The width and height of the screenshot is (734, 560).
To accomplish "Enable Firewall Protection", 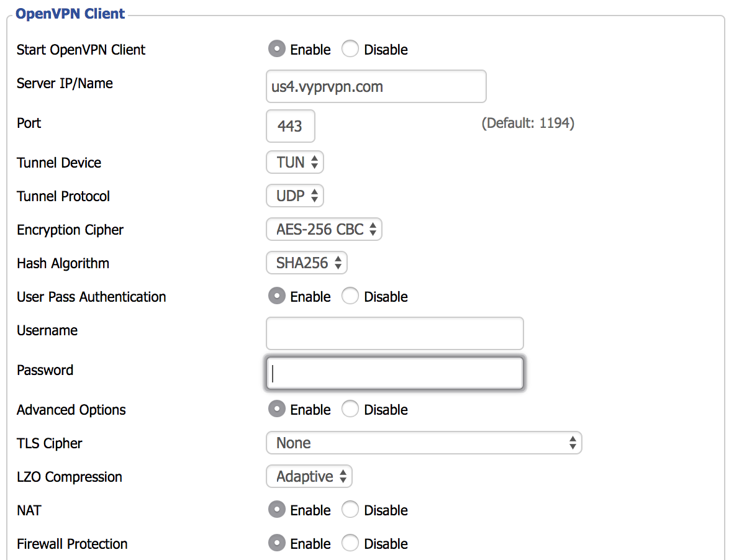I will click(x=277, y=544).
